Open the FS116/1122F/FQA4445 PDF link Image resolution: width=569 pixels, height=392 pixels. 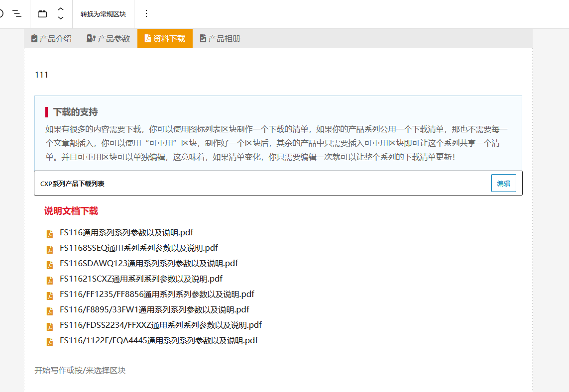[x=158, y=341]
